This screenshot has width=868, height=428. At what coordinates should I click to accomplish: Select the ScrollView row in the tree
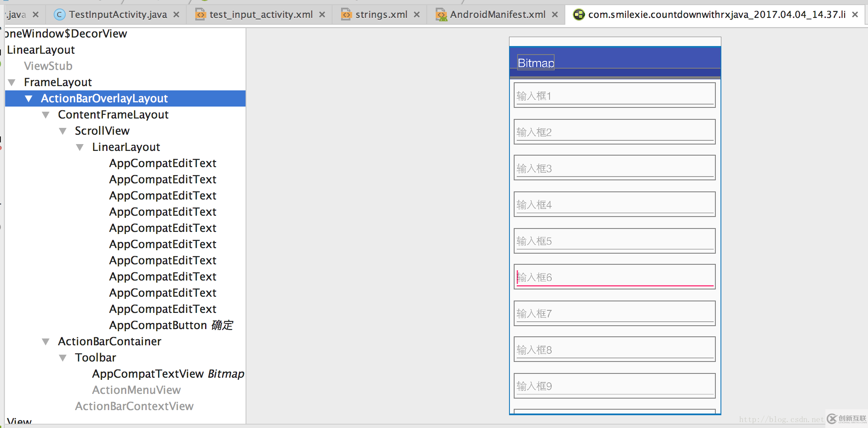(102, 131)
